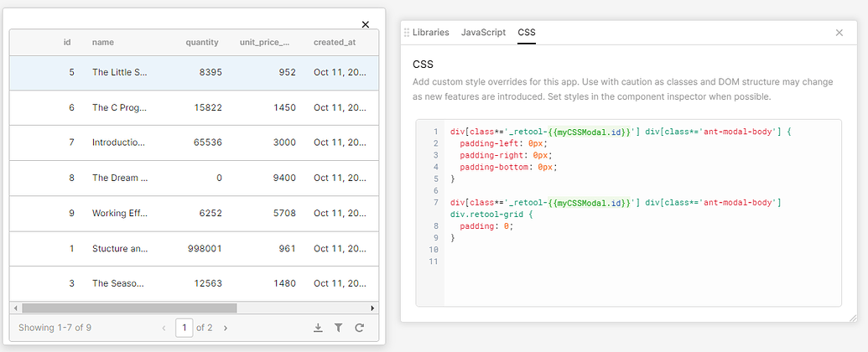This screenshot has height=352, width=868.
Task: Switch to the Libraries tab
Action: click(x=430, y=33)
